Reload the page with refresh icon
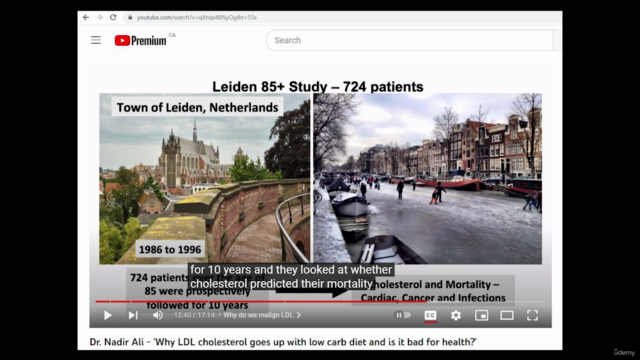 (x=113, y=17)
